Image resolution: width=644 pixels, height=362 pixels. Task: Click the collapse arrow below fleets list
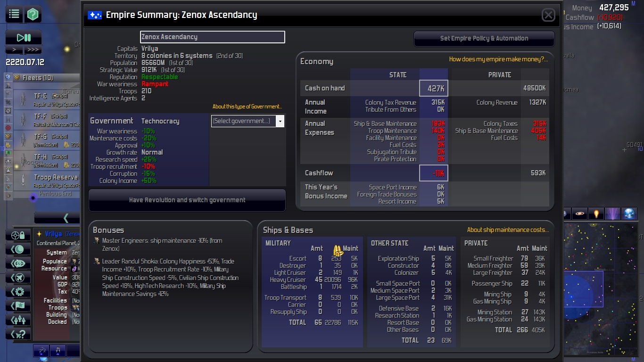pyautogui.click(x=58, y=217)
